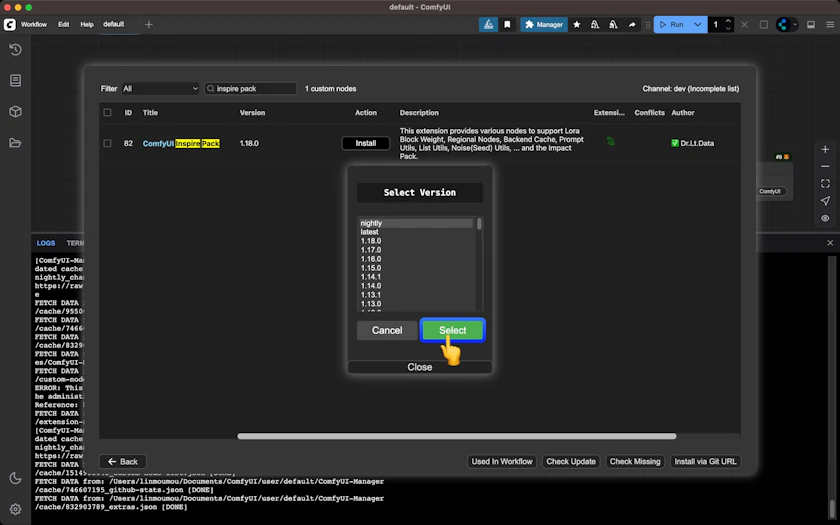Image resolution: width=840 pixels, height=525 pixels.
Task: Click the version list vertical scrollbar
Action: [479, 223]
